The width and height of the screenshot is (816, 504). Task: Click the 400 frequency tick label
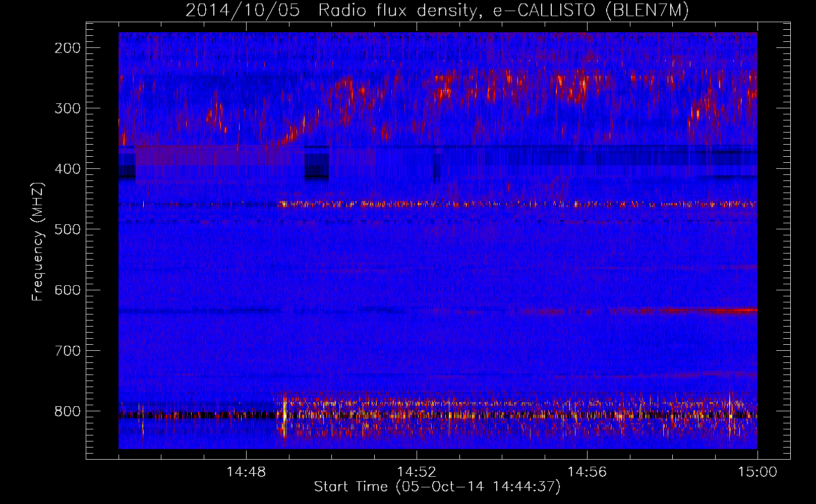point(68,169)
